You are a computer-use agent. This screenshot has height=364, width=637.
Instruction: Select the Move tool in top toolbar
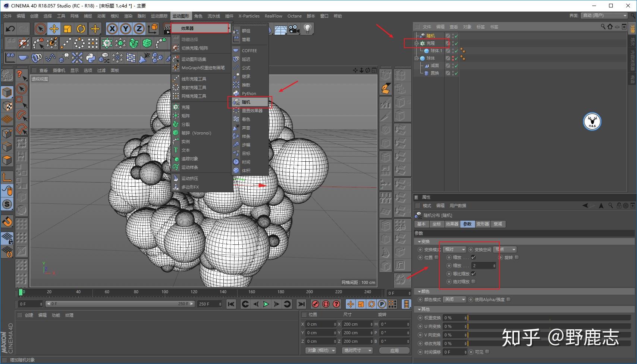pos(54,29)
